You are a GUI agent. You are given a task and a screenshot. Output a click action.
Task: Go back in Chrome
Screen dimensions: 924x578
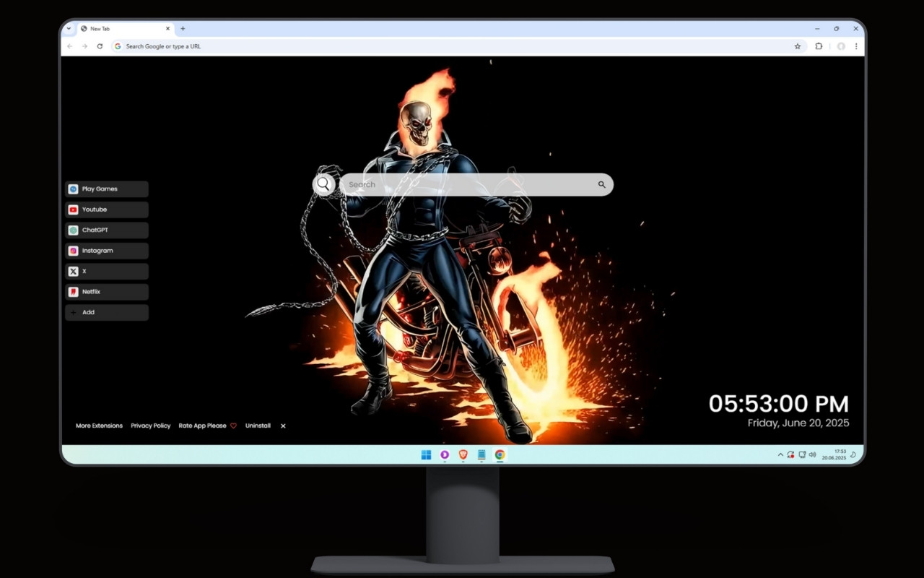[x=70, y=46]
